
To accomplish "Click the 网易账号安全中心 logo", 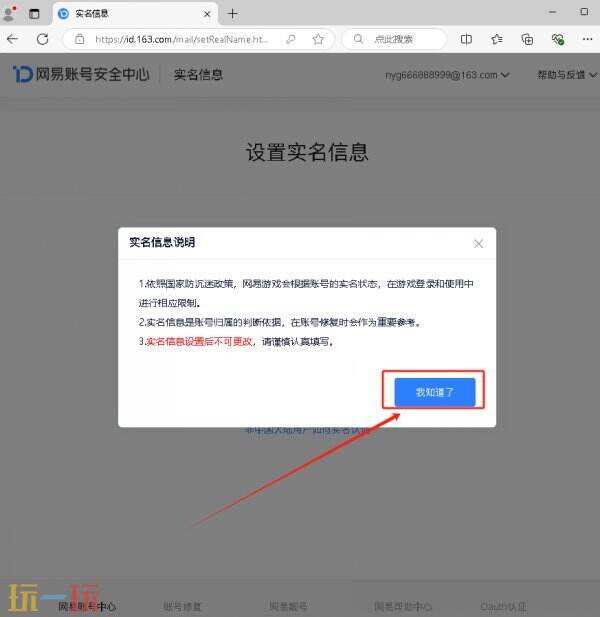I will pyautogui.click(x=81, y=74).
